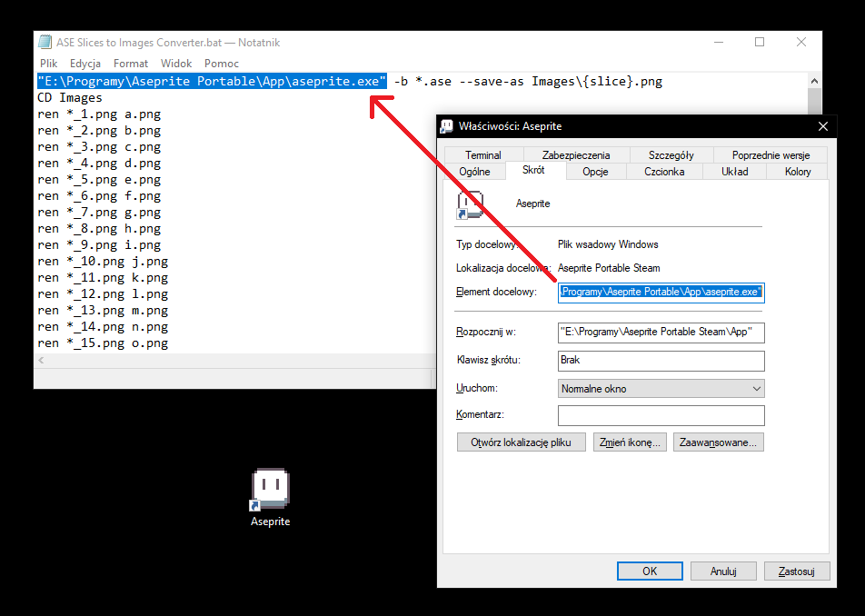Click the Zmień ikonę button
The height and width of the screenshot is (616, 865).
point(630,442)
